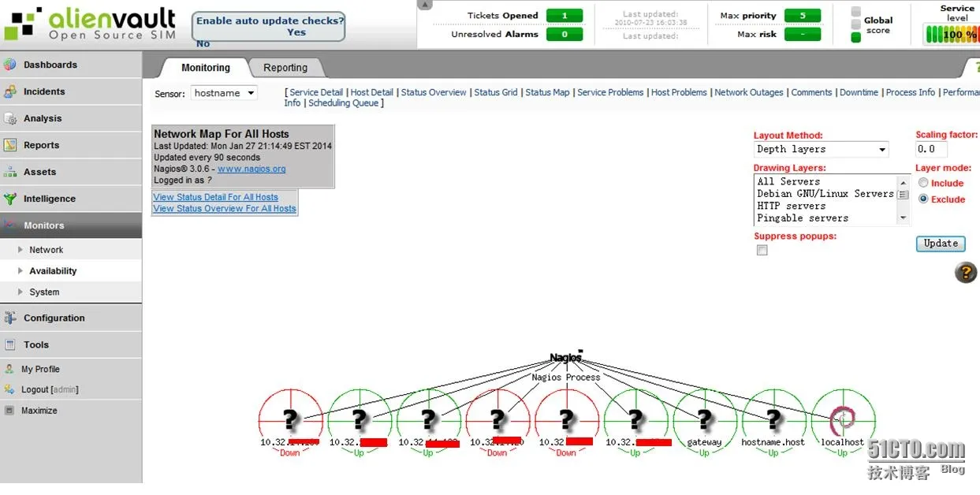The height and width of the screenshot is (495, 980).
Task: Open Analysis sidebar icon
Action: pos(10,118)
